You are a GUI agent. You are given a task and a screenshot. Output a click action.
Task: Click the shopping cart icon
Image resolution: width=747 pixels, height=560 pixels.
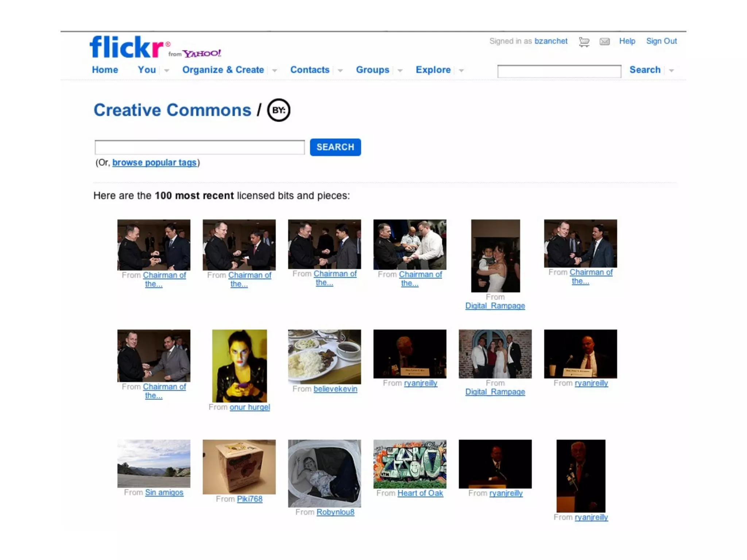(x=584, y=42)
